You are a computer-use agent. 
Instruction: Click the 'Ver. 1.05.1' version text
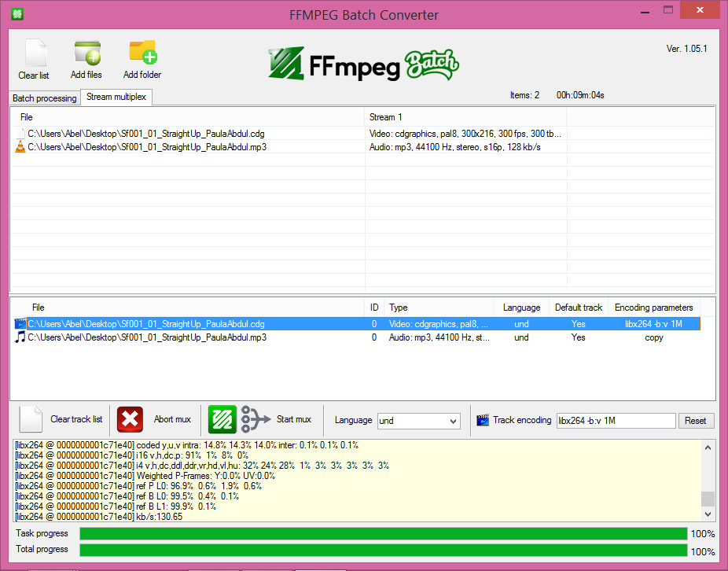coord(686,48)
